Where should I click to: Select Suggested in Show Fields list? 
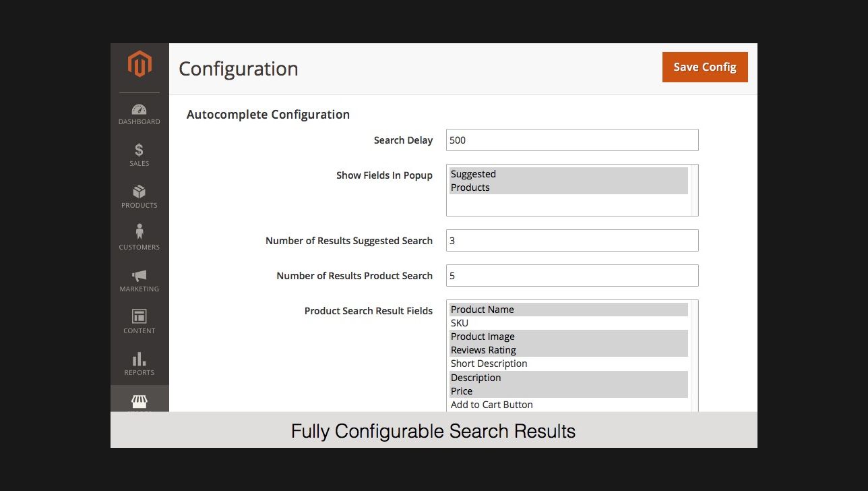(x=473, y=174)
